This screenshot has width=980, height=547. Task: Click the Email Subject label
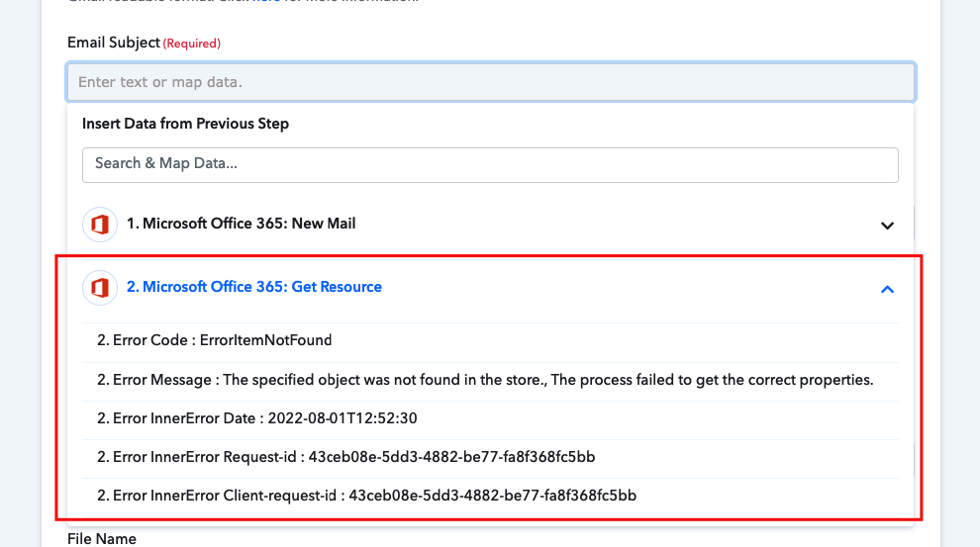(114, 43)
